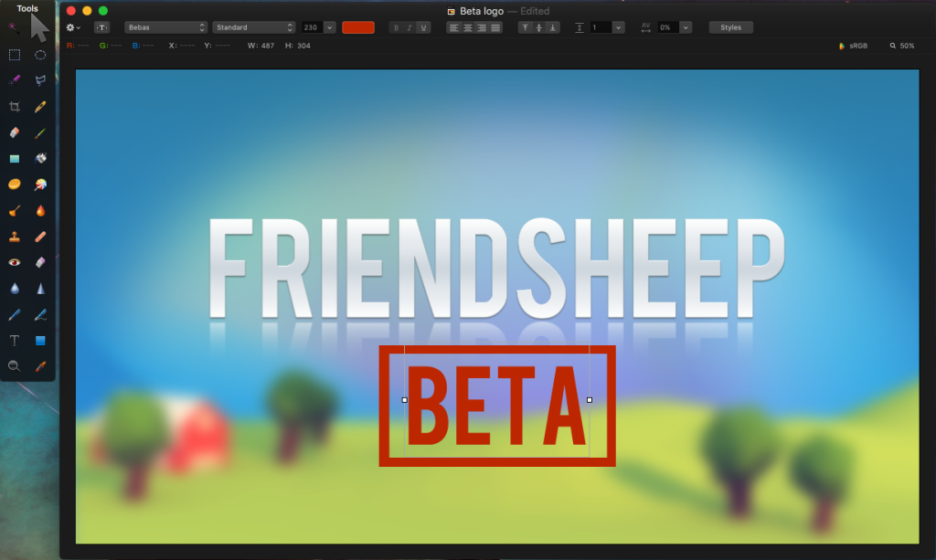936x560 pixels.
Task: Open the Standard font style dropdown
Action: pos(254,27)
